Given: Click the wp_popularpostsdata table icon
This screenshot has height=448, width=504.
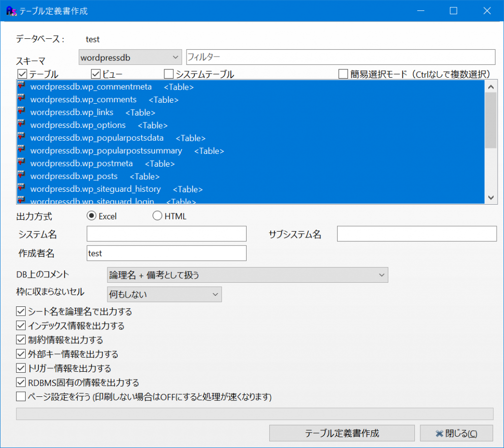Looking at the screenshot, I should click(x=21, y=137).
